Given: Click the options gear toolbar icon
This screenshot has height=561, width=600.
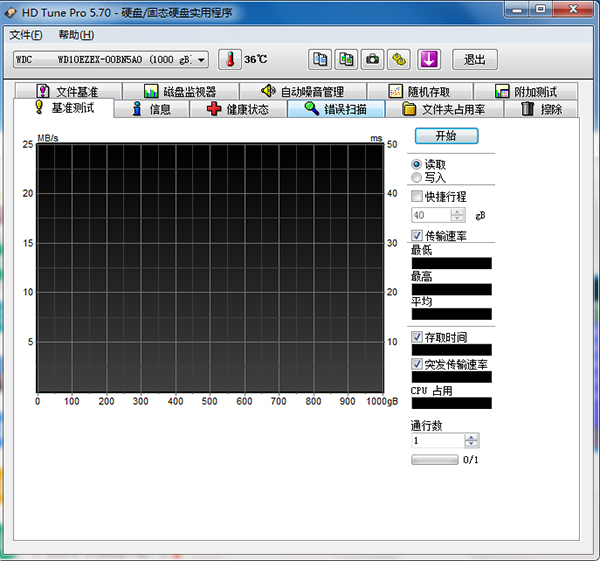Looking at the screenshot, I should (x=399, y=60).
